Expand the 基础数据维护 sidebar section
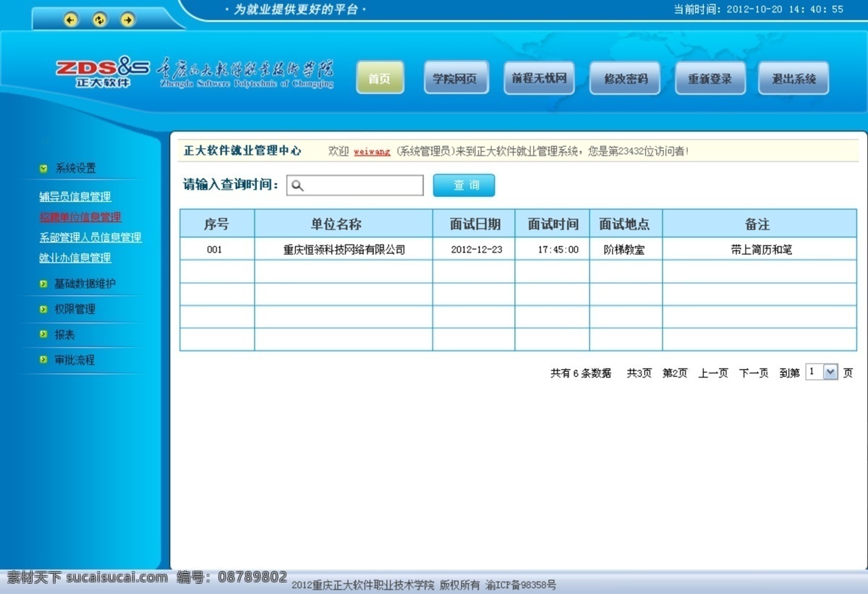Image resolution: width=868 pixels, height=594 pixels. pos(85,284)
